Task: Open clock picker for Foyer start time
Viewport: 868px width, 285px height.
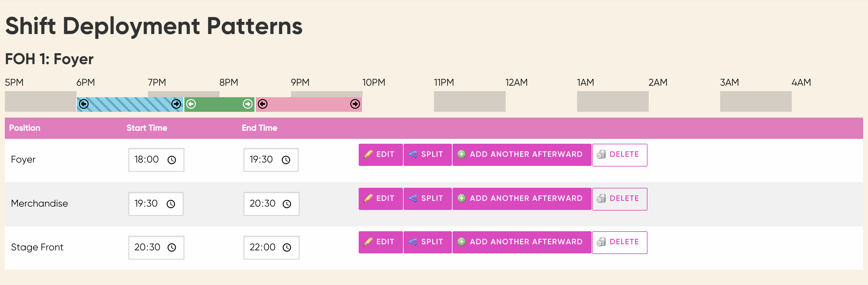Action: (x=172, y=160)
